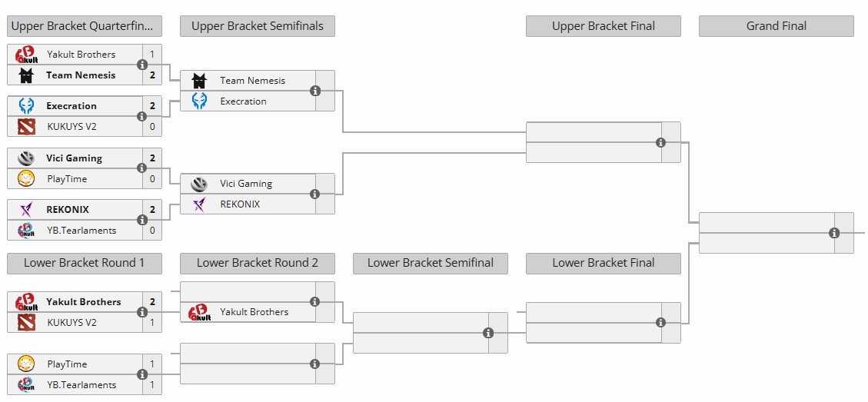The height and width of the screenshot is (402, 868).
Task: Click the Vici Gaming logo in semifinals
Action: tap(199, 184)
